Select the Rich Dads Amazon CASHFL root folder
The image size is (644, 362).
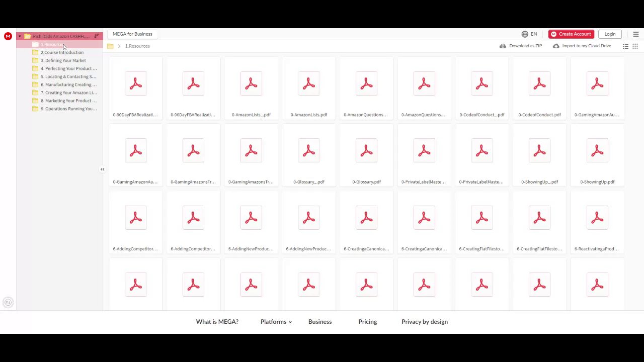click(59, 36)
